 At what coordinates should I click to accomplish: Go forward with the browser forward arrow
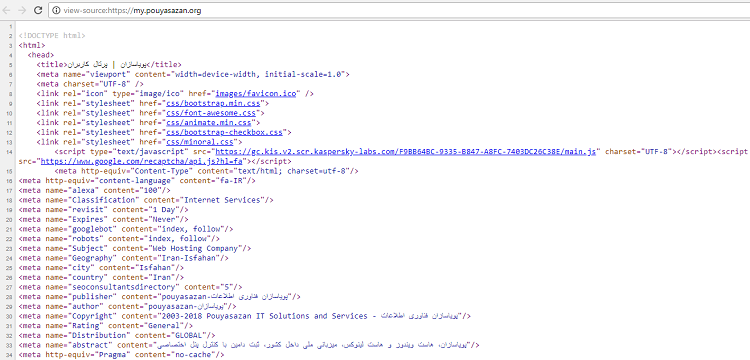pos(22,10)
